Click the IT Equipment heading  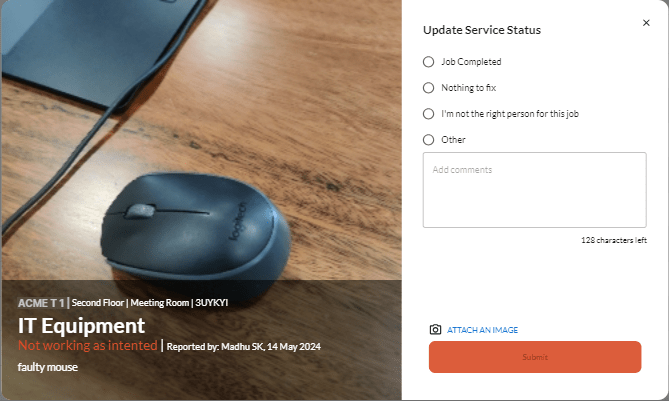(81, 326)
